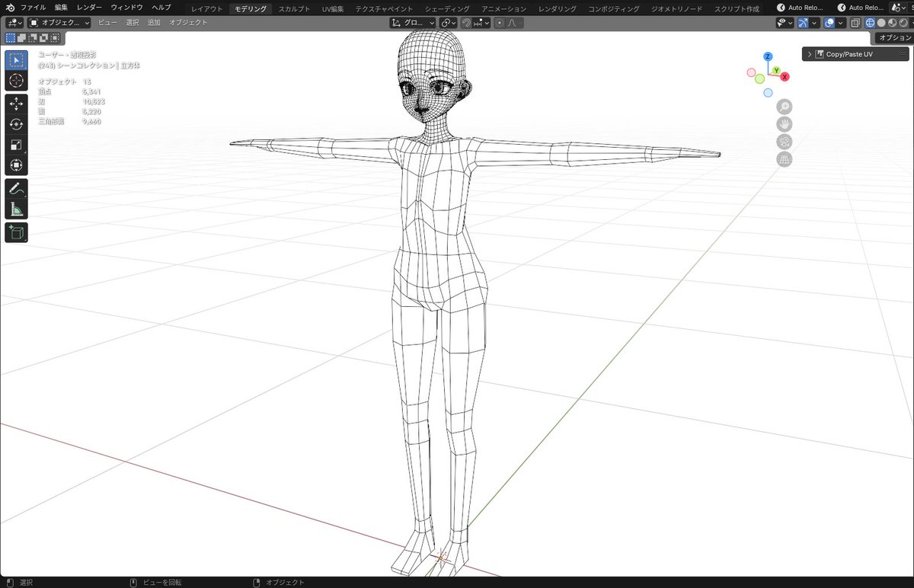Image resolution: width=914 pixels, height=588 pixels.
Task: Switch to スクリプト作成 workspace tab
Action: pyautogui.click(x=737, y=8)
